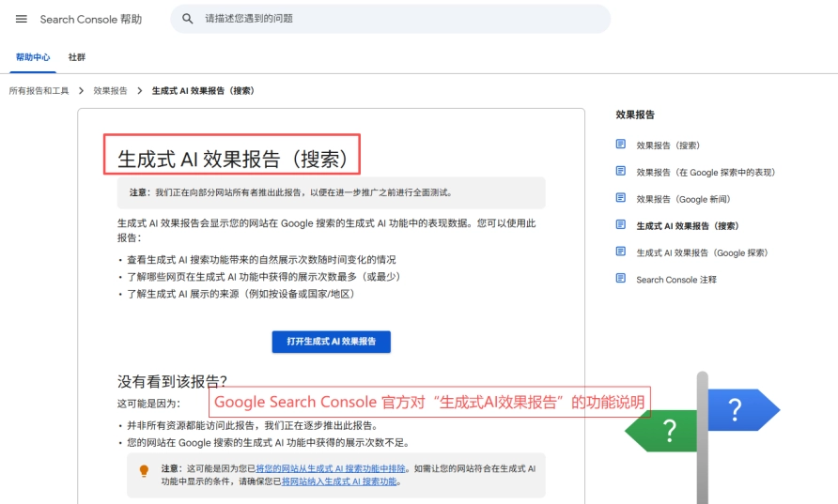Click document icon beside Search Console 注释
The height and width of the screenshot is (504, 838).
click(x=620, y=278)
